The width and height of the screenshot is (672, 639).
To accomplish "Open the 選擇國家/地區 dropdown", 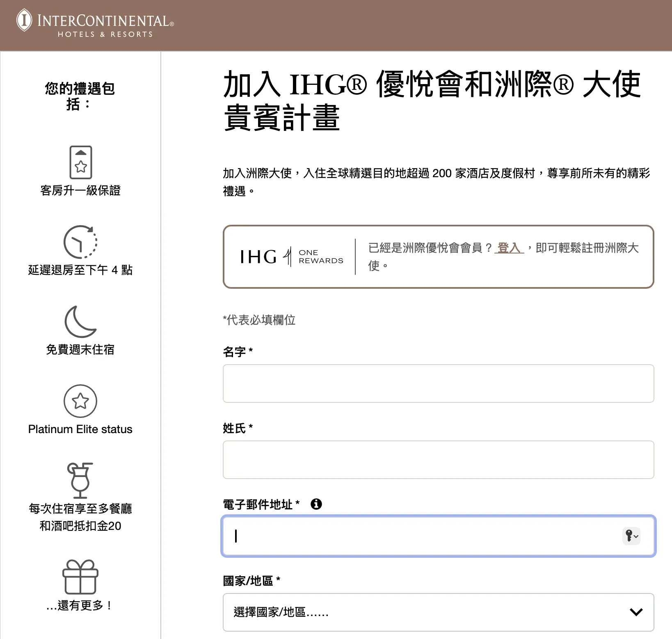I will (x=438, y=612).
